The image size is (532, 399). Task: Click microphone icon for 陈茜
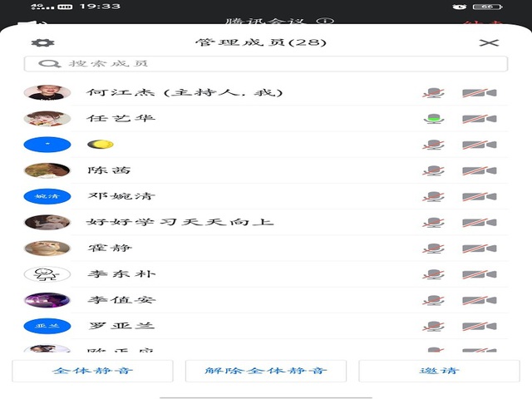point(432,171)
